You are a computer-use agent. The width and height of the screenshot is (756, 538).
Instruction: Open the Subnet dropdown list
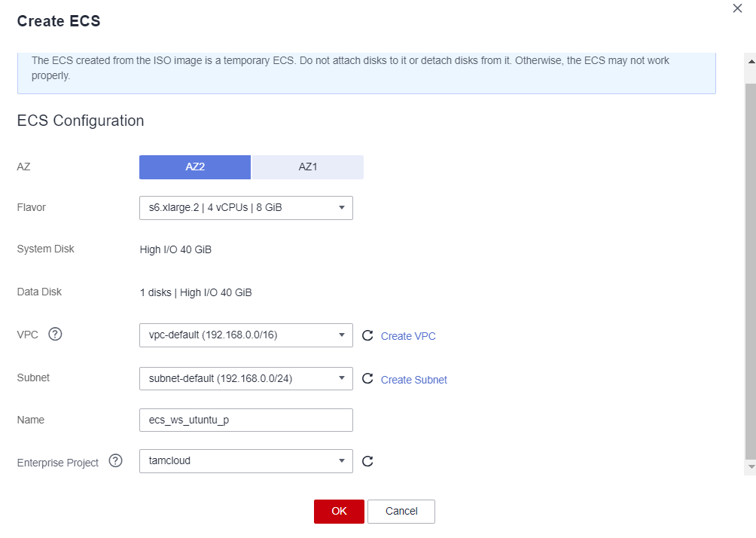click(245, 378)
